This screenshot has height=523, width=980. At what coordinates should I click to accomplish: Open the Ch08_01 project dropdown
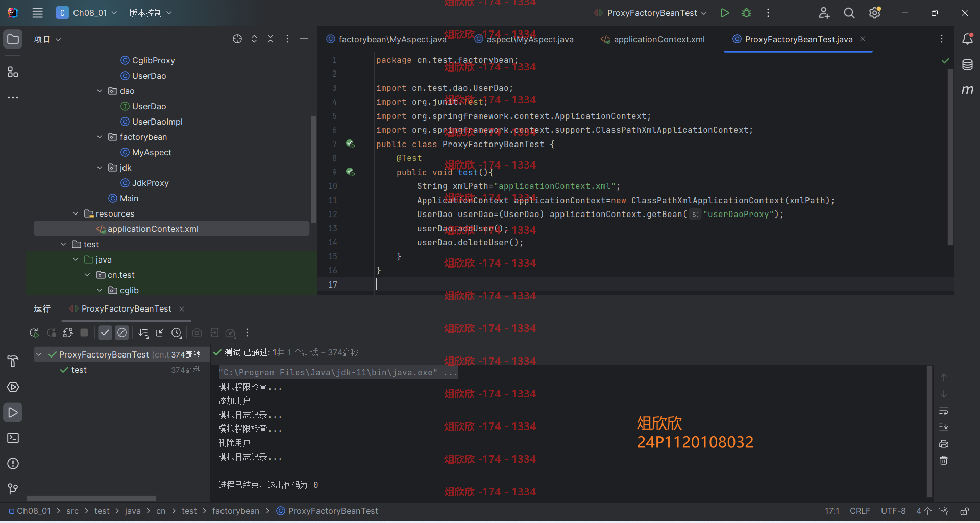(x=87, y=13)
